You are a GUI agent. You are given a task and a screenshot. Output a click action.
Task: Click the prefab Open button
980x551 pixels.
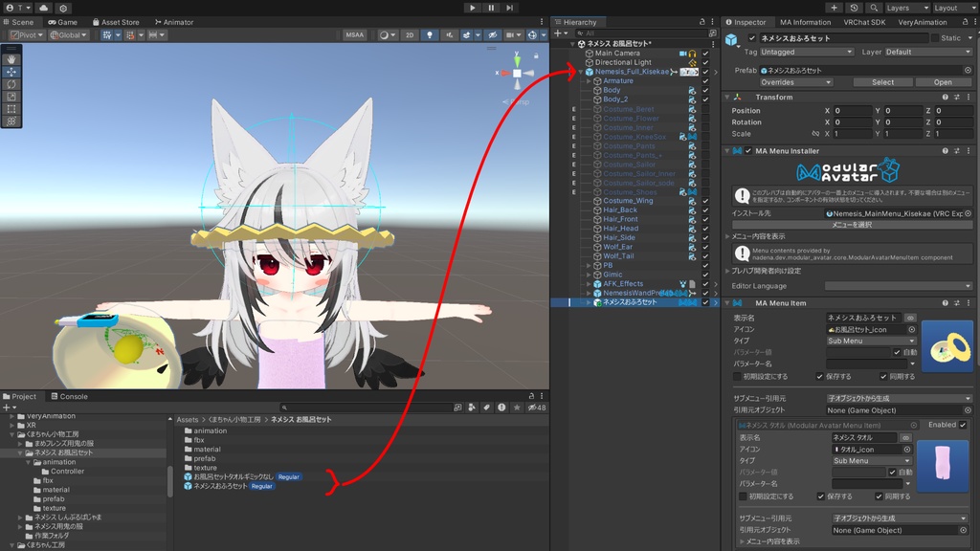coord(943,82)
